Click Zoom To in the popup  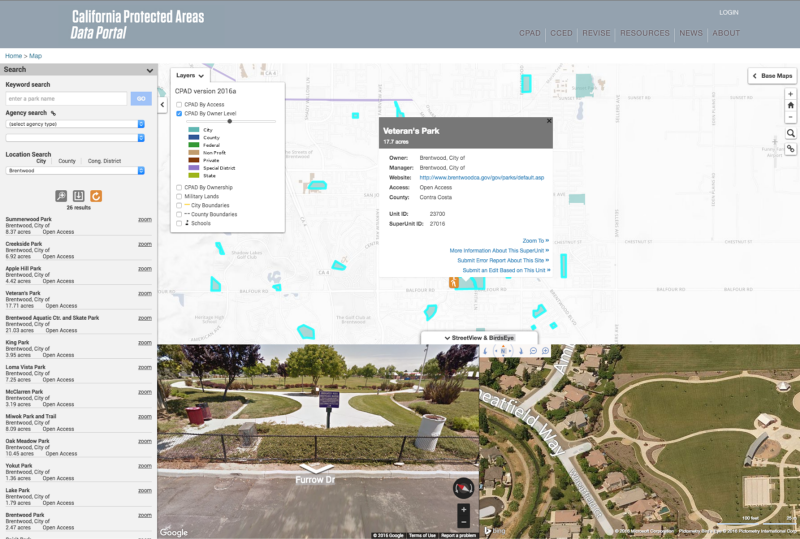(535, 241)
